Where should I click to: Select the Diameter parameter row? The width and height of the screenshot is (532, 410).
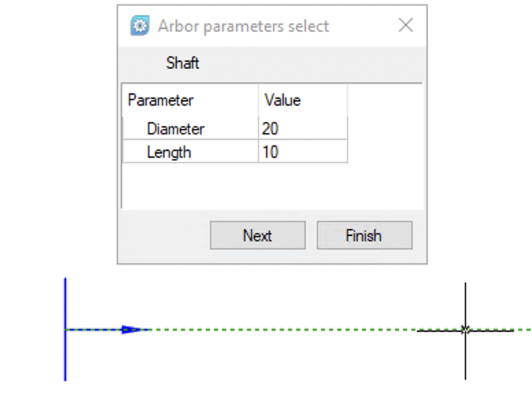176,129
